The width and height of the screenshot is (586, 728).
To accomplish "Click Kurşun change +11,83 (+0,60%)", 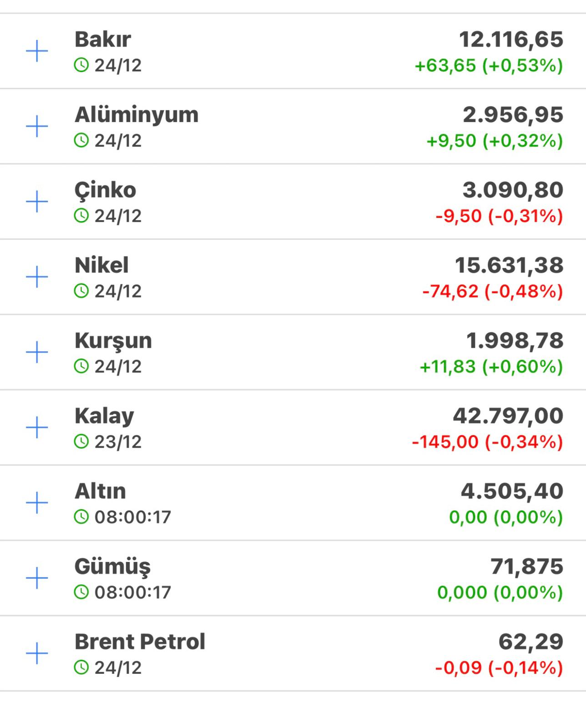I will point(491,367).
